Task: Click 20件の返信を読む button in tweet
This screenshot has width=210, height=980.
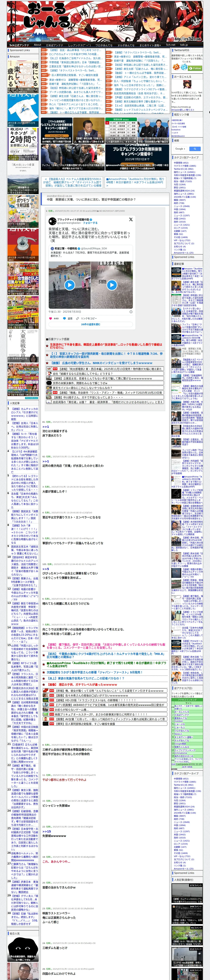Action: pos(91,325)
